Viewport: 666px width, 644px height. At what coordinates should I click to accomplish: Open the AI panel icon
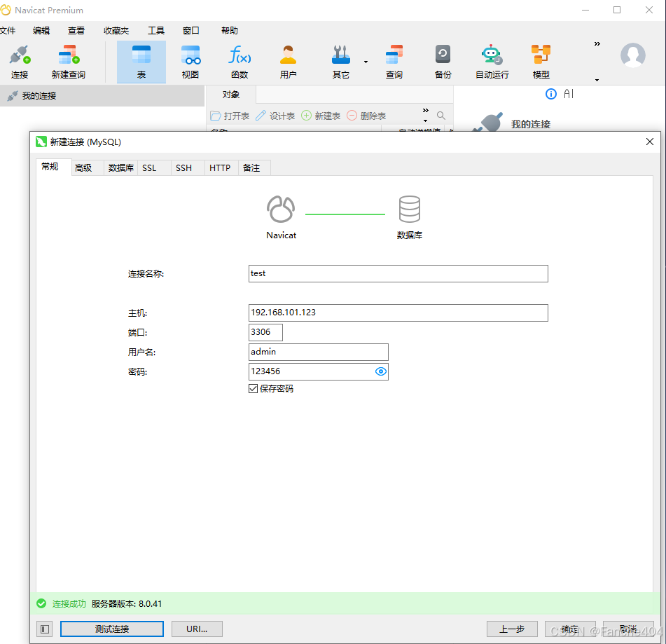click(569, 94)
